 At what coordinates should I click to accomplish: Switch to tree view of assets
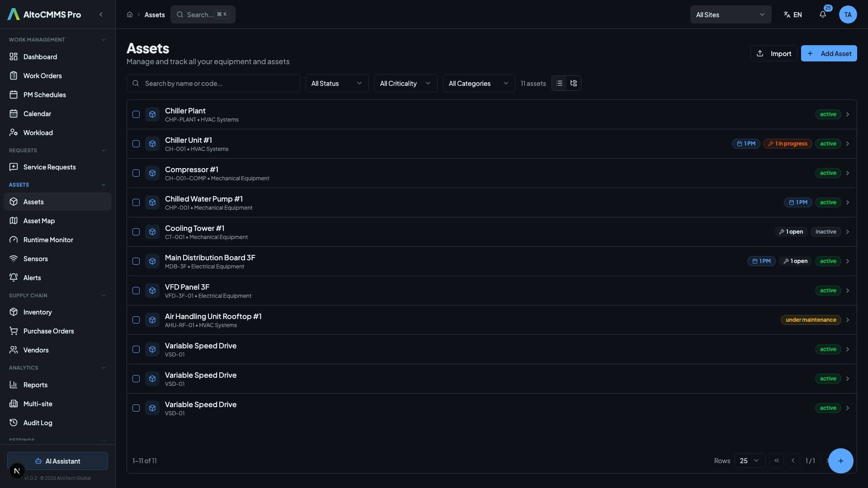tap(574, 83)
